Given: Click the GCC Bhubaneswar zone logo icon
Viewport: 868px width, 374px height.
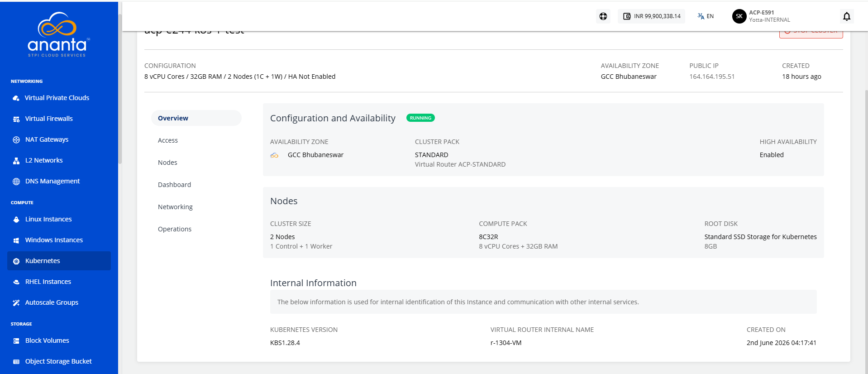Looking at the screenshot, I should point(274,155).
